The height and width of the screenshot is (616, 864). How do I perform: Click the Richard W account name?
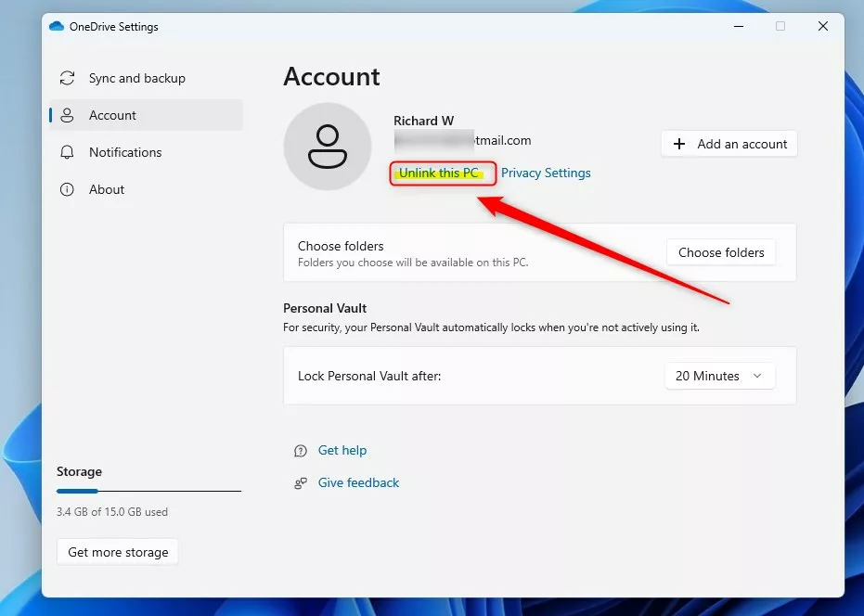pos(423,121)
